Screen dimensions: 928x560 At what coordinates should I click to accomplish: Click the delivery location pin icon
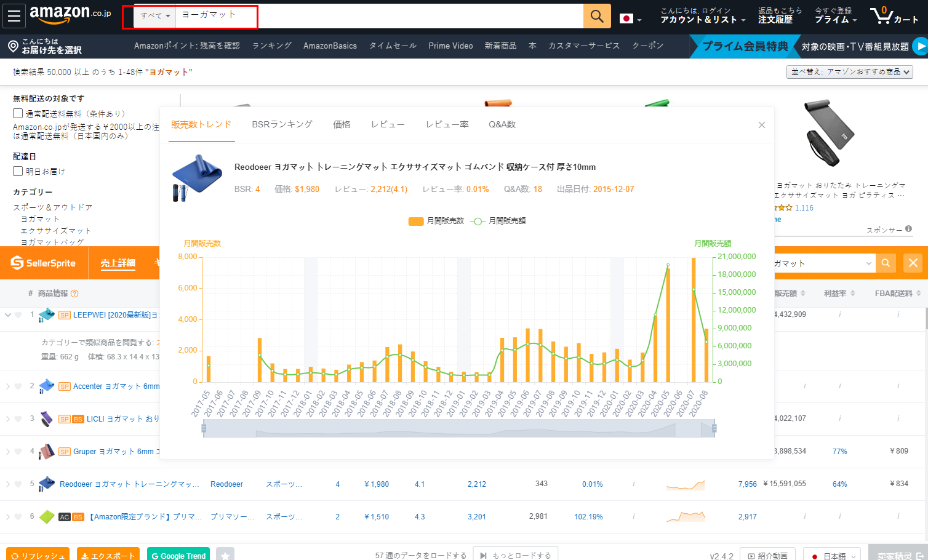coord(13,46)
